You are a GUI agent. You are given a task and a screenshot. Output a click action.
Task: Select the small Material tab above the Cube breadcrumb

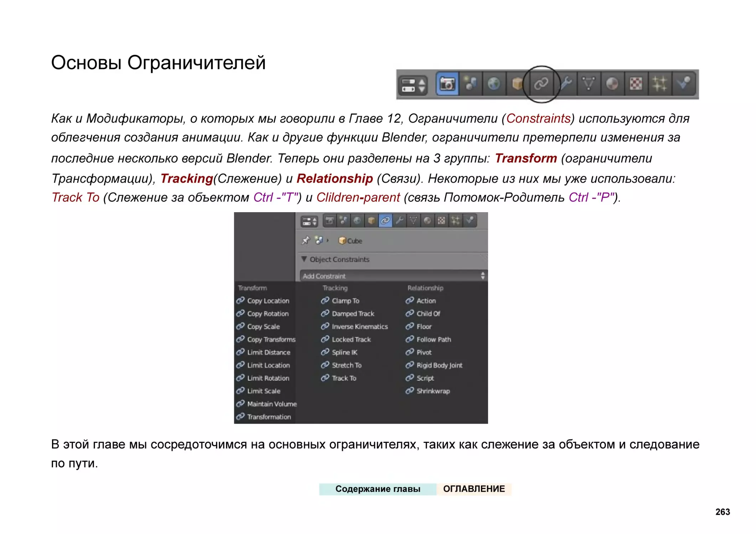(427, 221)
